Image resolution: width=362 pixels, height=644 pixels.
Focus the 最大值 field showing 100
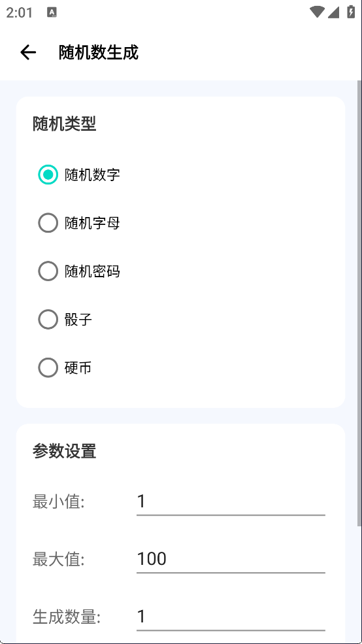(x=231, y=559)
